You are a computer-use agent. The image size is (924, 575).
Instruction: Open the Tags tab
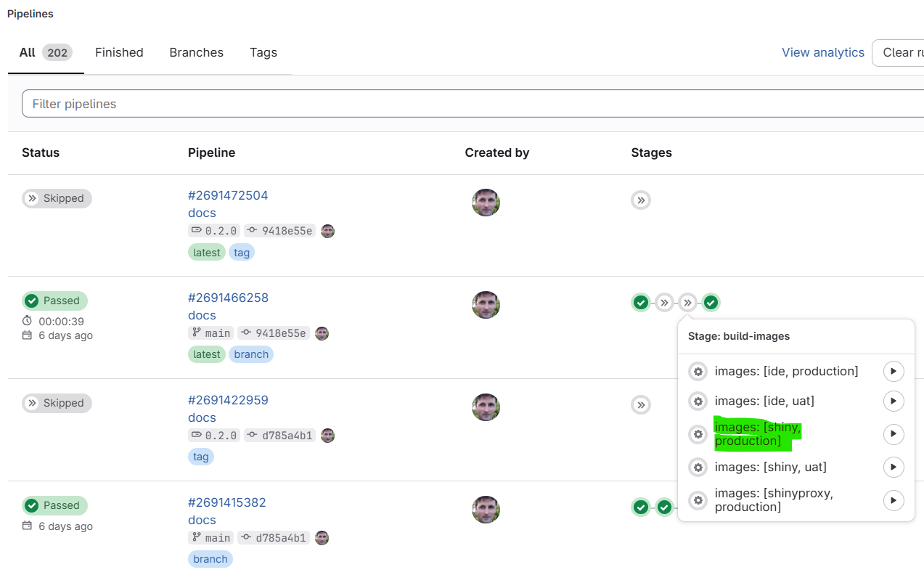[x=263, y=52]
